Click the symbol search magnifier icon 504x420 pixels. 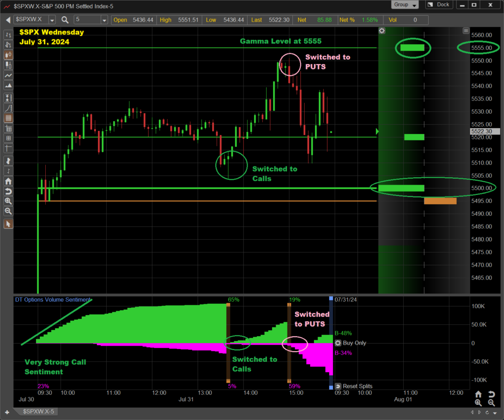click(65, 20)
